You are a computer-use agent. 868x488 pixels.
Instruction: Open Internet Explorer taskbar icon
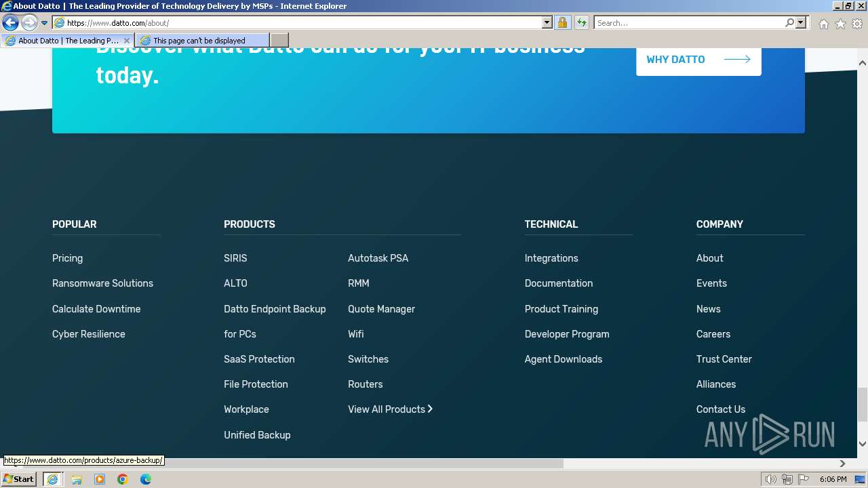tap(52, 479)
